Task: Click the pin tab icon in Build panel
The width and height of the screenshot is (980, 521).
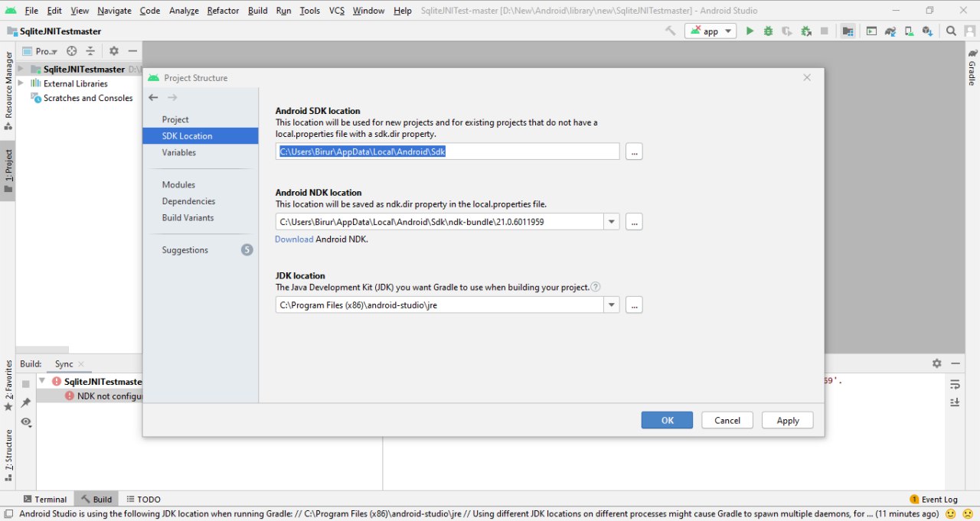Action: 26,402
